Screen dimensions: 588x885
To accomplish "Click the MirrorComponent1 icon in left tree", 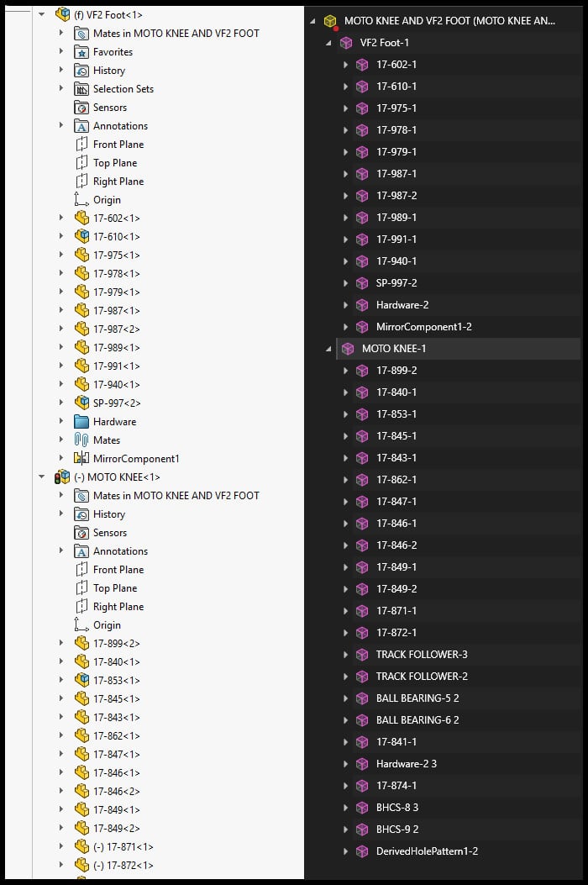I will [x=81, y=459].
